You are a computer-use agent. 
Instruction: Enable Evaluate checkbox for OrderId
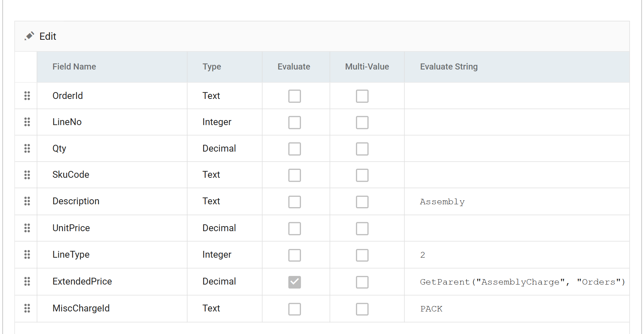(294, 96)
